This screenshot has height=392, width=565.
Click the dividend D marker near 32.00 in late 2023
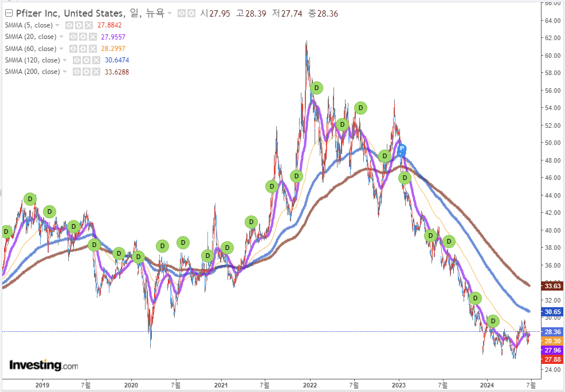[x=475, y=299]
